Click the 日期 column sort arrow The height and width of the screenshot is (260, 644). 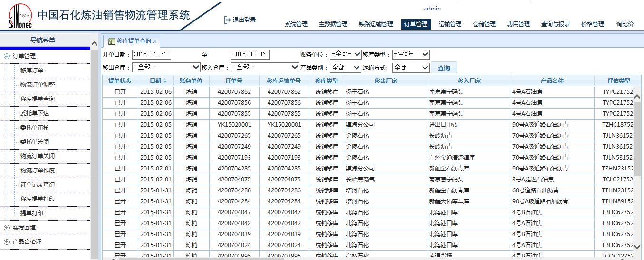(165, 81)
